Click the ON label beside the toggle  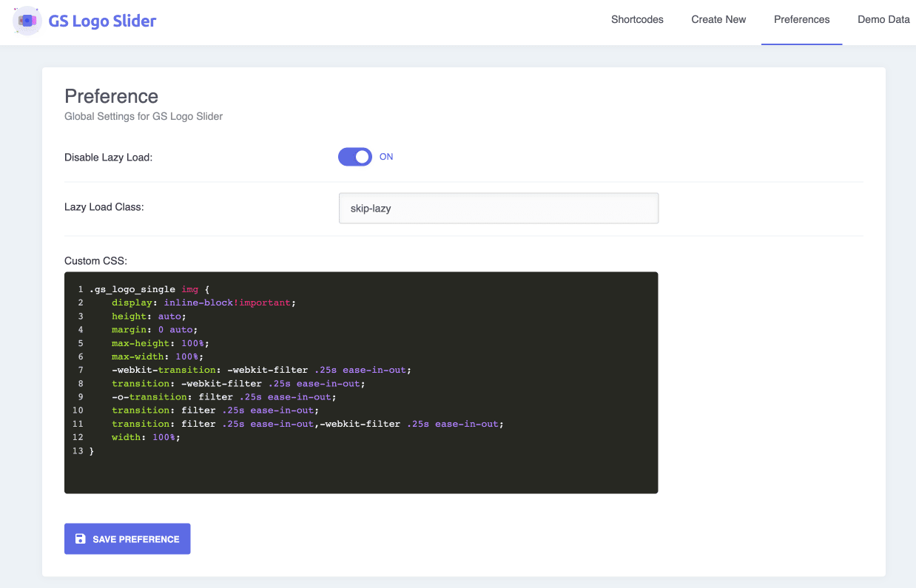(x=386, y=157)
